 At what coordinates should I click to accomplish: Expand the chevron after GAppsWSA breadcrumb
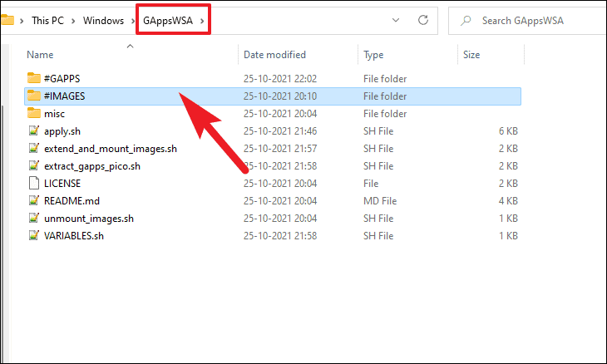pyautogui.click(x=202, y=21)
